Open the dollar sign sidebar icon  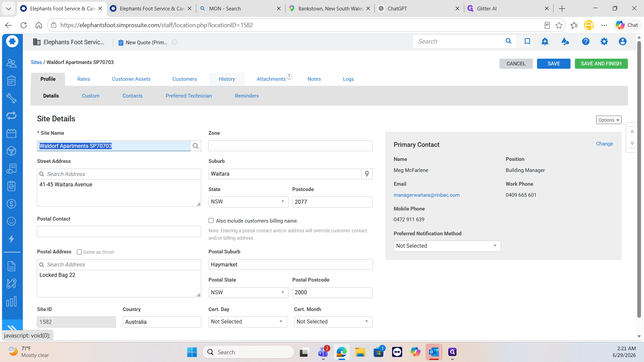coord(11,204)
